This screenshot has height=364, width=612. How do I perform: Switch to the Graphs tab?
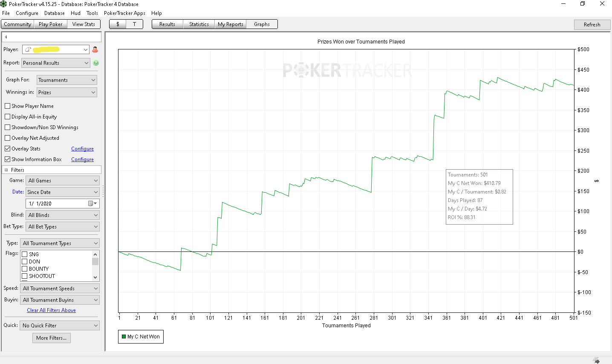coord(262,24)
